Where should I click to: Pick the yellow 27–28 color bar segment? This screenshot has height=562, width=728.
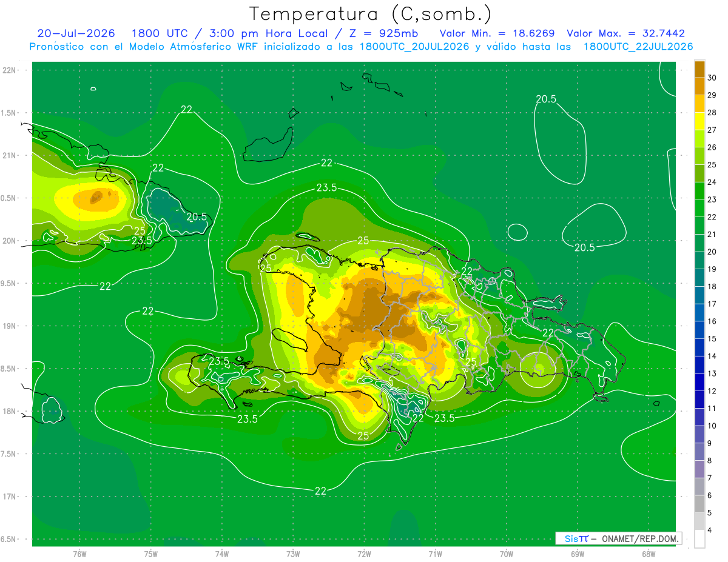point(699,121)
